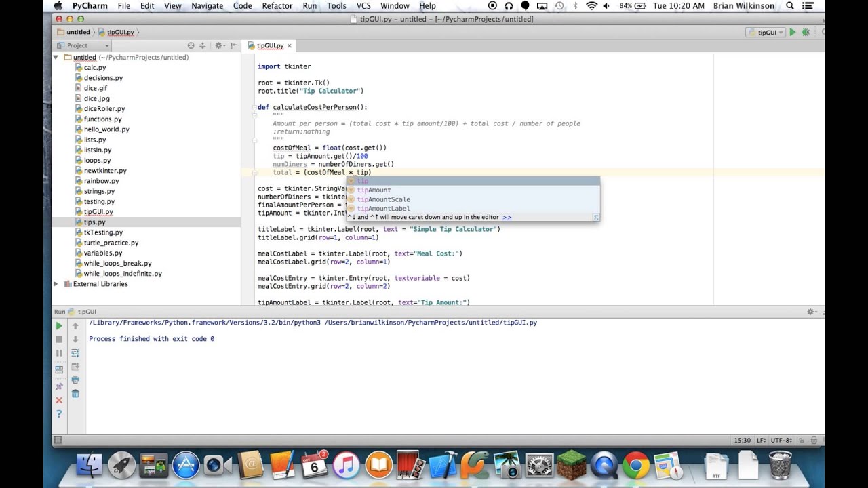The width and height of the screenshot is (868, 488).
Task: Open the Refactor menu
Action: click(x=277, y=6)
